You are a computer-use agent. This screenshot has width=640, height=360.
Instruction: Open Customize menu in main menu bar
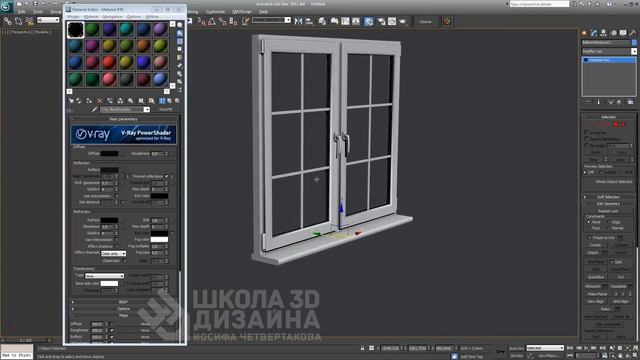[x=215, y=12]
